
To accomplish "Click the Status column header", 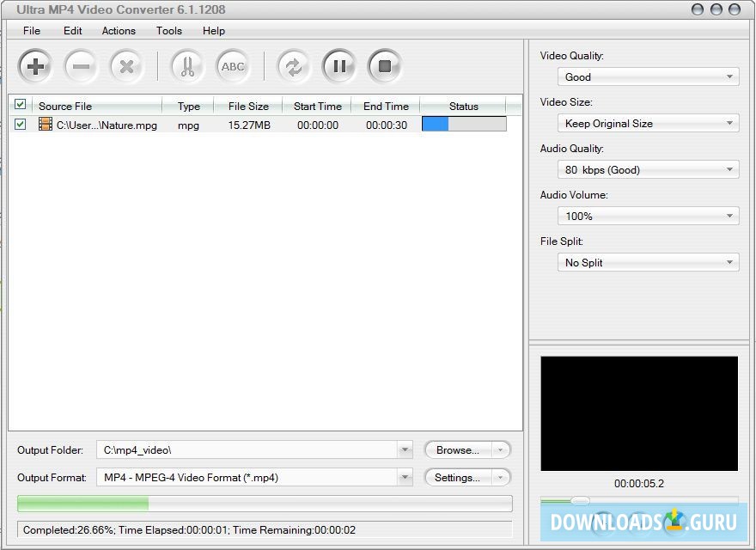I will pyautogui.click(x=463, y=106).
